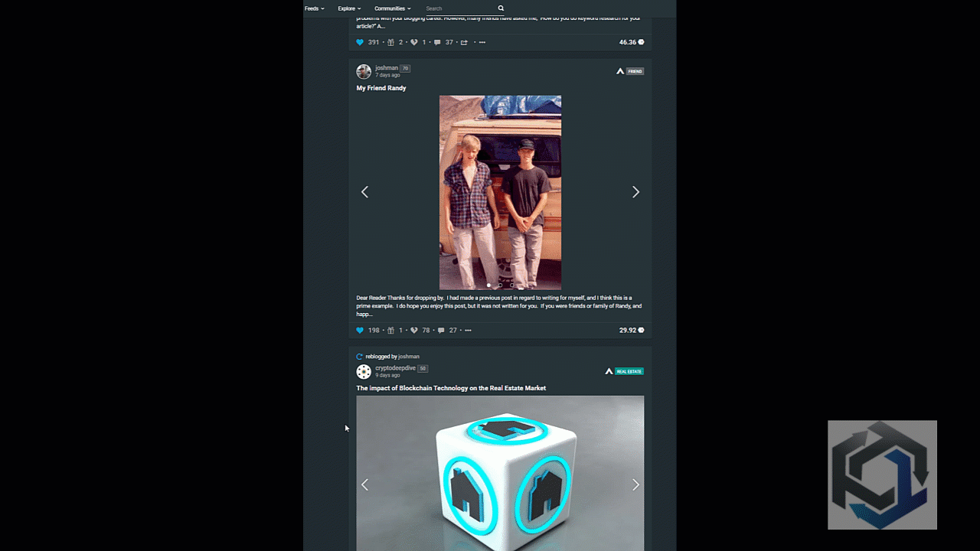Screen dimensions: 980x551
Task: Click the search magnifier icon
Action: (501, 8)
